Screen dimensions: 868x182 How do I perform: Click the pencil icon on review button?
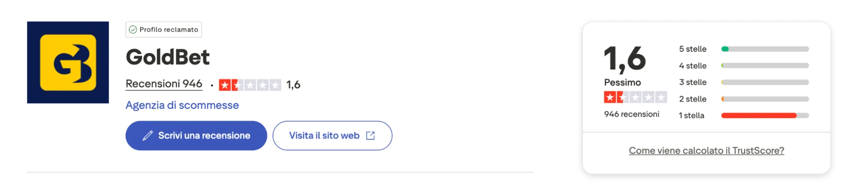[x=148, y=136]
